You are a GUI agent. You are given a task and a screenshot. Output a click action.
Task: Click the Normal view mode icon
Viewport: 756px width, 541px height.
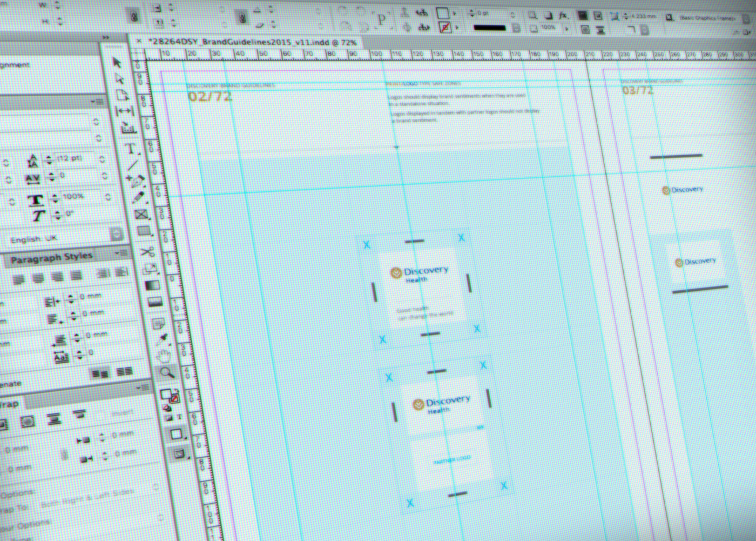[176, 433]
